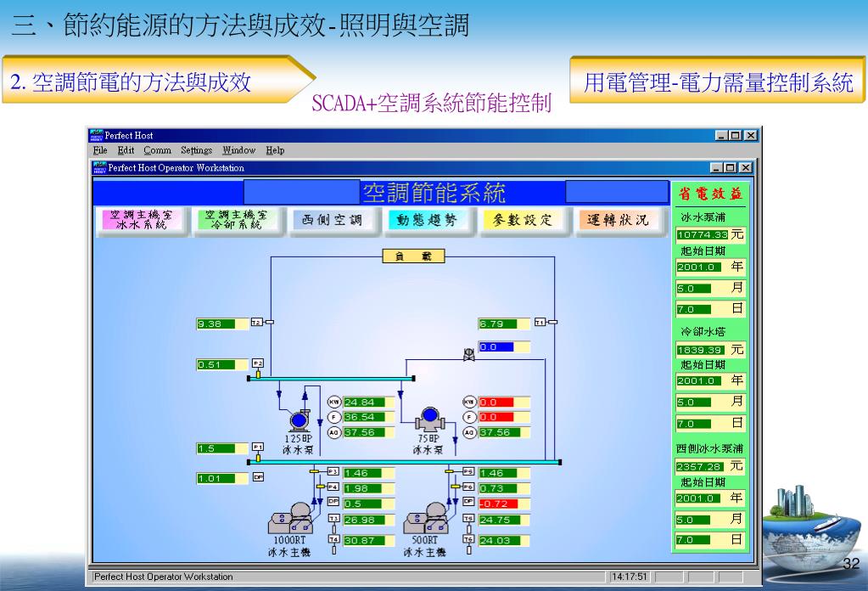Viewport: 868px width, 591px height.
Task: Open the Window menu
Action: point(238,150)
